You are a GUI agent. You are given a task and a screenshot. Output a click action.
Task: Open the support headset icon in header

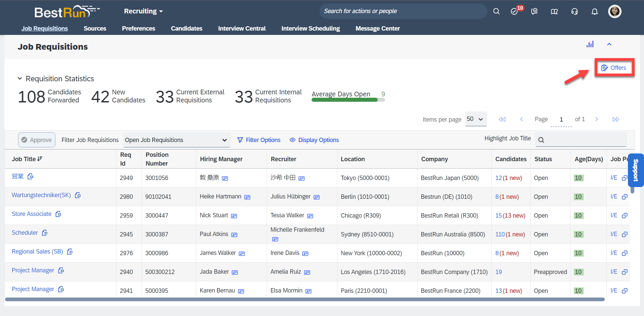[575, 11]
